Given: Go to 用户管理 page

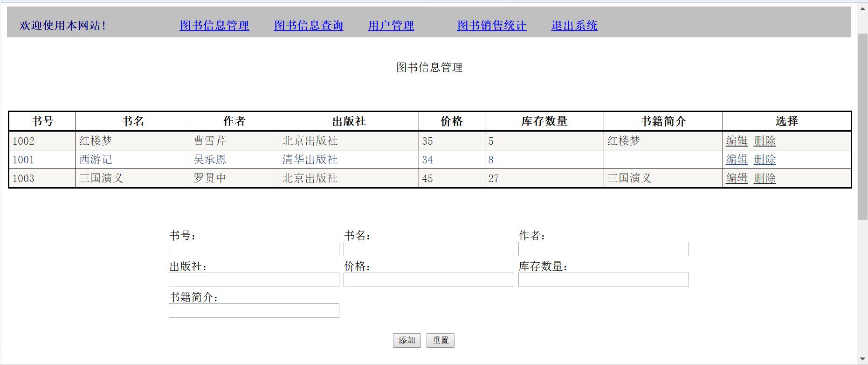Looking at the screenshot, I should click(391, 26).
